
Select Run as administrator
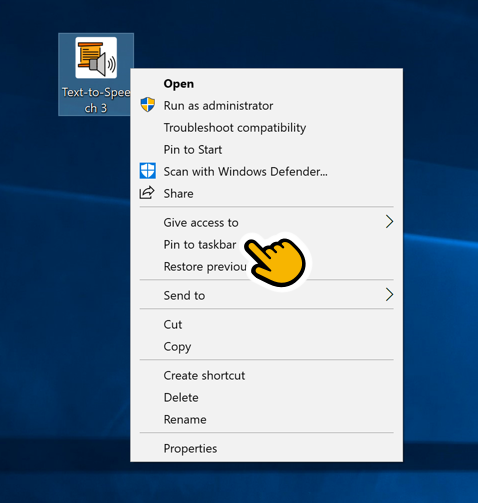266,106
